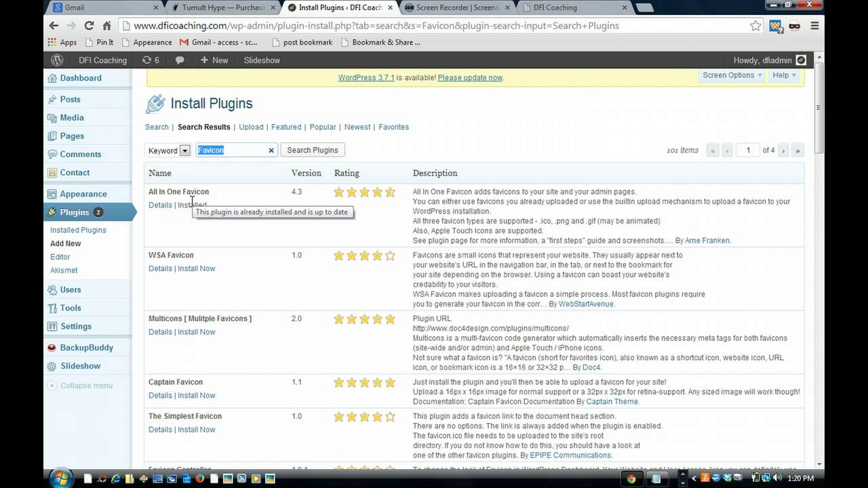Switch to the Popular plugins tab

coord(323,127)
